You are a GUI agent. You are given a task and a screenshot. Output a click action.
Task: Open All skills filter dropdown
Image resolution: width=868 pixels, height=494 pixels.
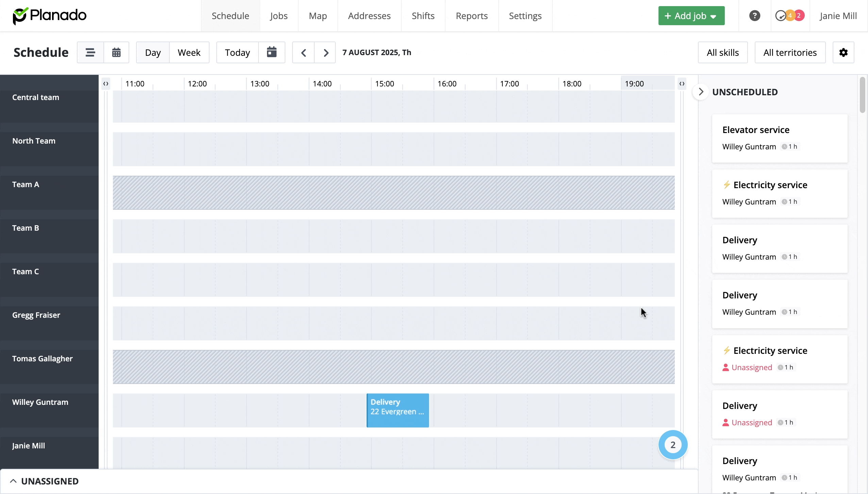(722, 52)
